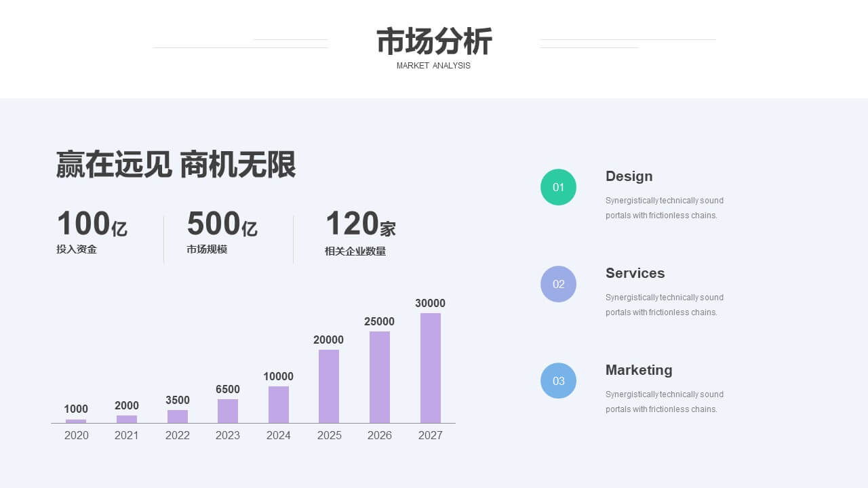This screenshot has width=868, height=488.
Task: Select the Marketing heading
Action: click(x=639, y=370)
